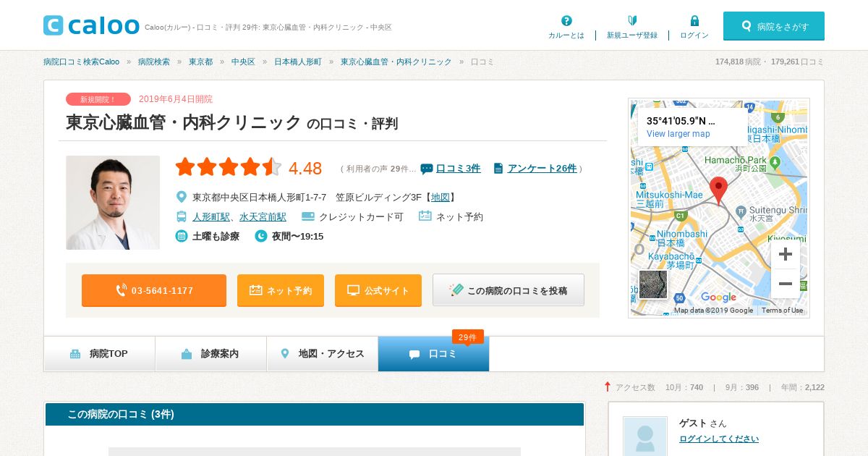
Task: Open the 東京都 breadcrumb link
Action: coord(200,62)
